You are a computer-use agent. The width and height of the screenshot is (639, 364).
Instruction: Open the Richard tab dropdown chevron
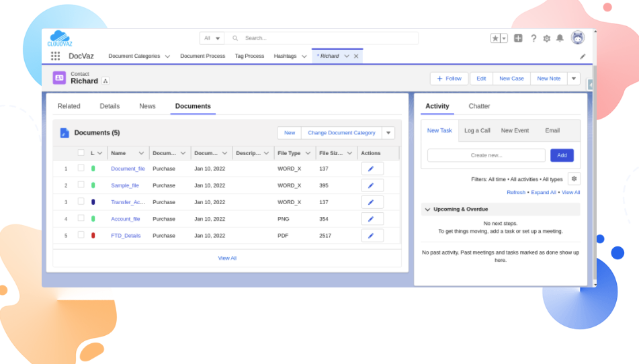pos(347,56)
